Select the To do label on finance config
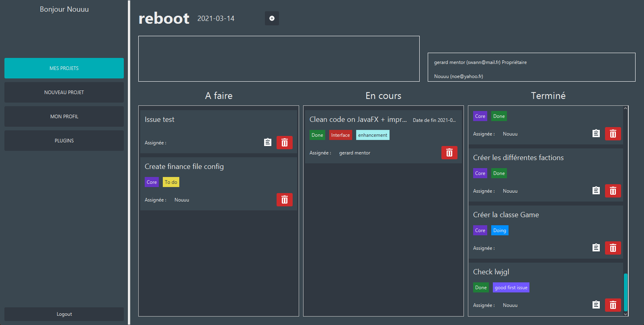The height and width of the screenshot is (325, 644). tap(171, 182)
